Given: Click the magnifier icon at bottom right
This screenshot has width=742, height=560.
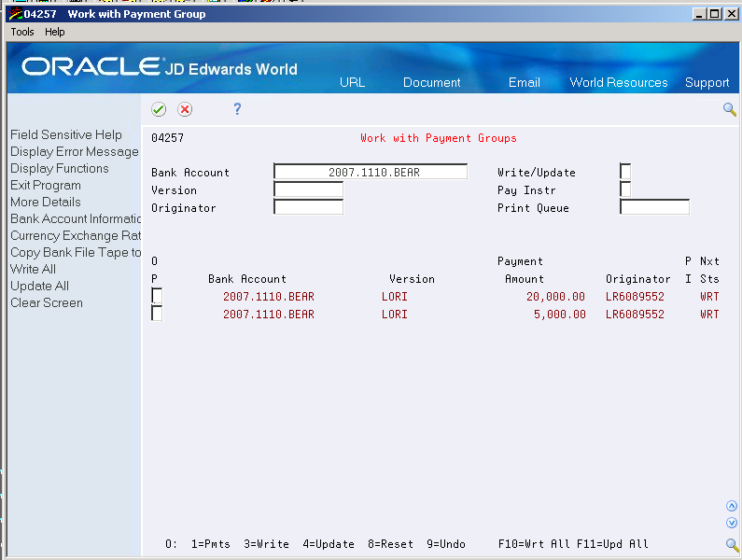Looking at the screenshot, I should coord(732,545).
